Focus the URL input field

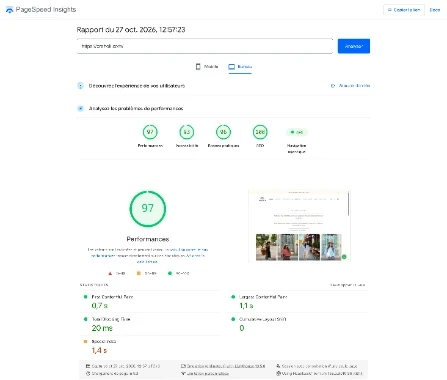click(205, 46)
